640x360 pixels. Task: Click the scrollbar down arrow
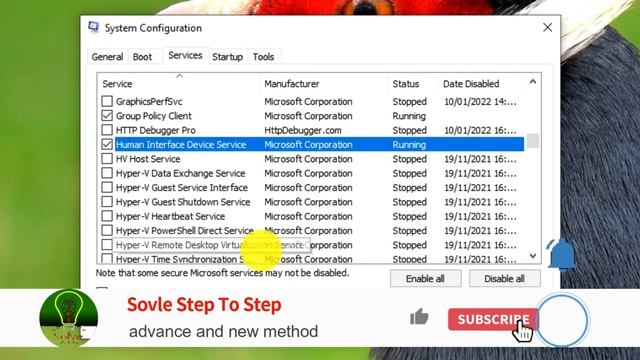pos(533,256)
